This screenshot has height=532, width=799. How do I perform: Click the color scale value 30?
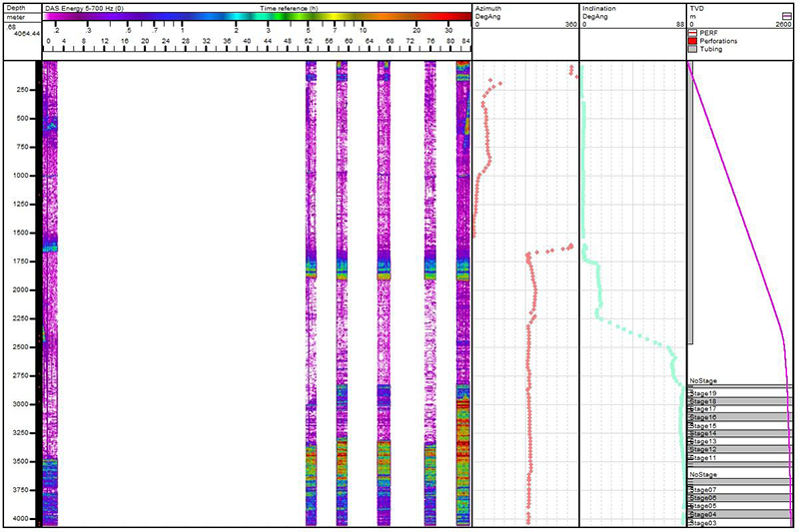448,31
